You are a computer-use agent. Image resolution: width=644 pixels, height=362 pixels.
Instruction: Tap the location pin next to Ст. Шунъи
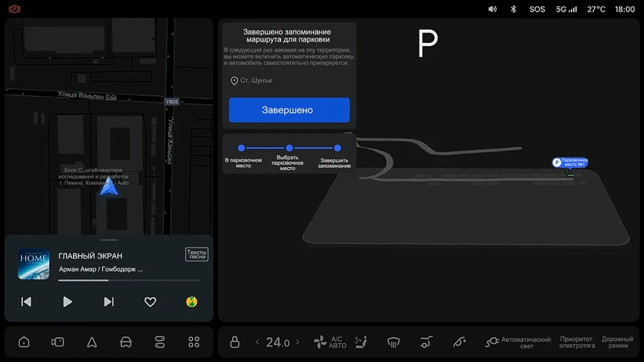234,81
